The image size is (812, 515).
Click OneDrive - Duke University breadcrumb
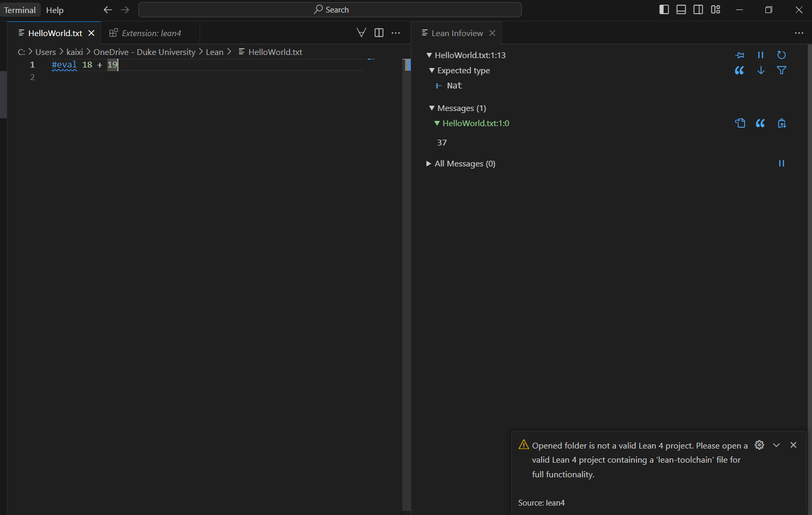tap(144, 52)
